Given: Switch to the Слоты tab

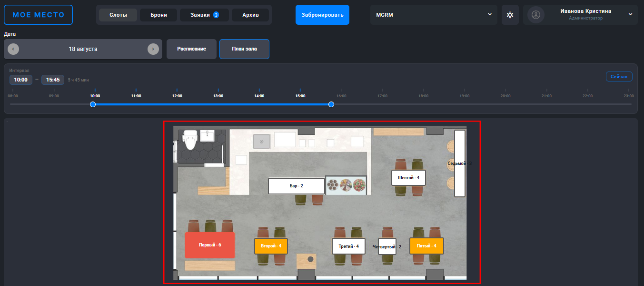Looking at the screenshot, I should (118, 15).
